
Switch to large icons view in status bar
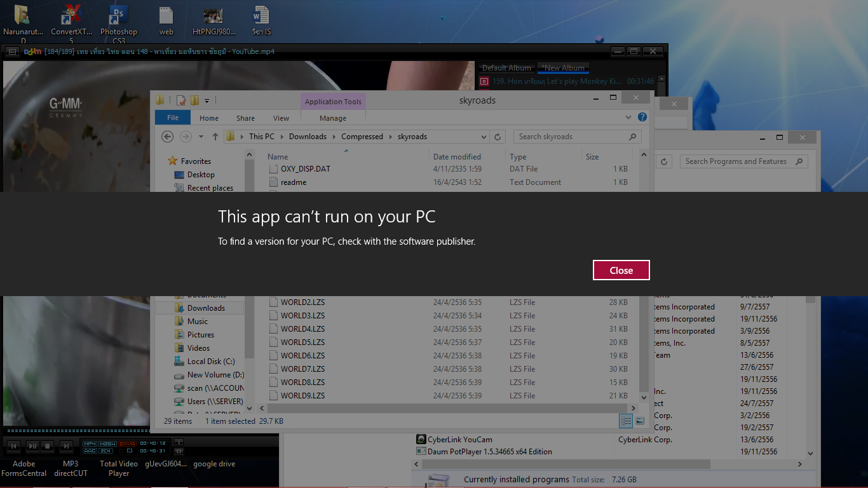(x=640, y=421)
